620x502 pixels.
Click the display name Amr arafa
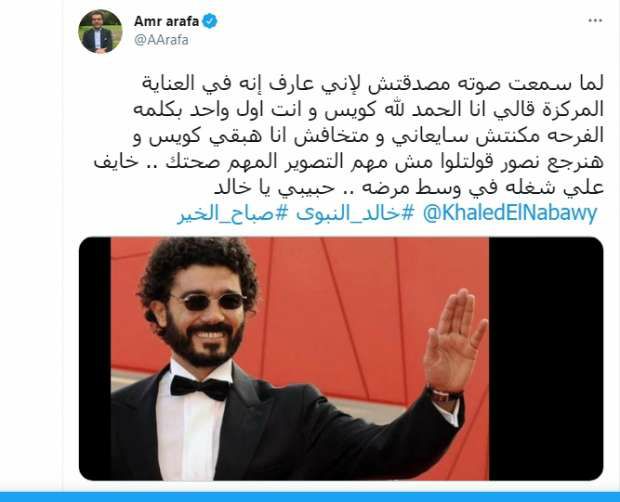pos(166,21)
